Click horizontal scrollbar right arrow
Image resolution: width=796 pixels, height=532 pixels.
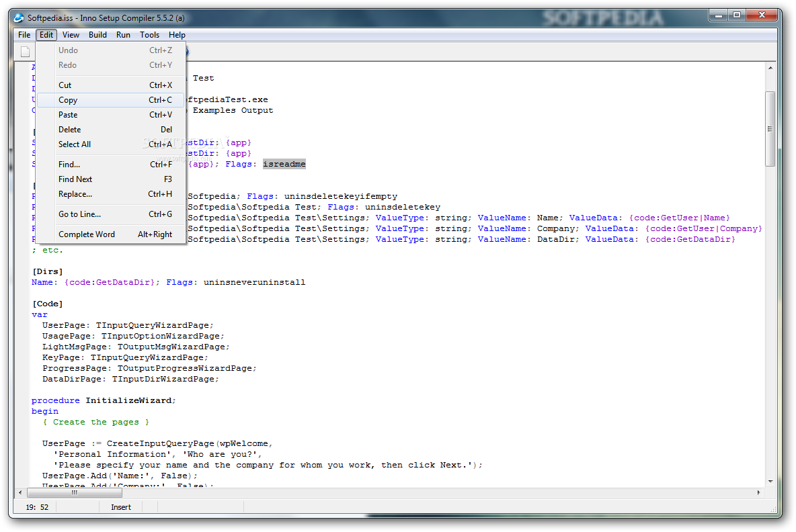[x=759, y=492]
